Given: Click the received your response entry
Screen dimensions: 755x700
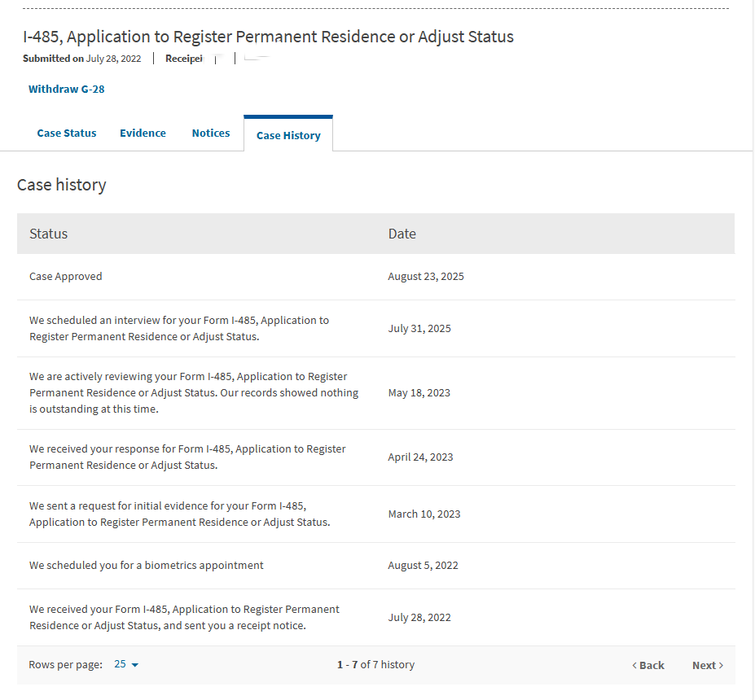Looking at the screenshot, I should [187, 457].
